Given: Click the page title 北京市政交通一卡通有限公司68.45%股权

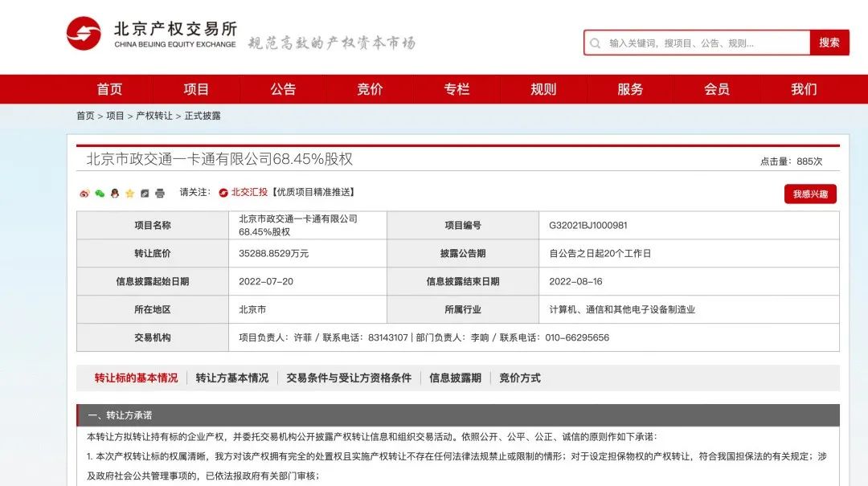Looking at the screenshot, I should [x=219, y=159].
